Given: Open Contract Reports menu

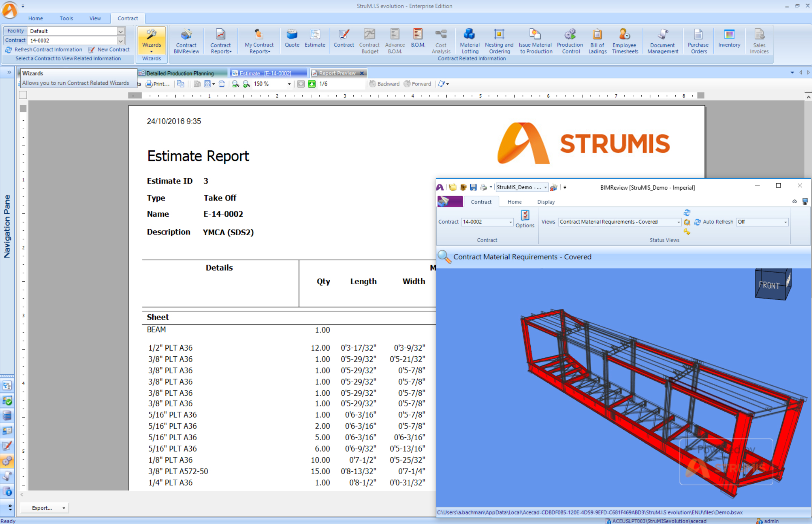Looking at the screenshot, I should (221, 41).
